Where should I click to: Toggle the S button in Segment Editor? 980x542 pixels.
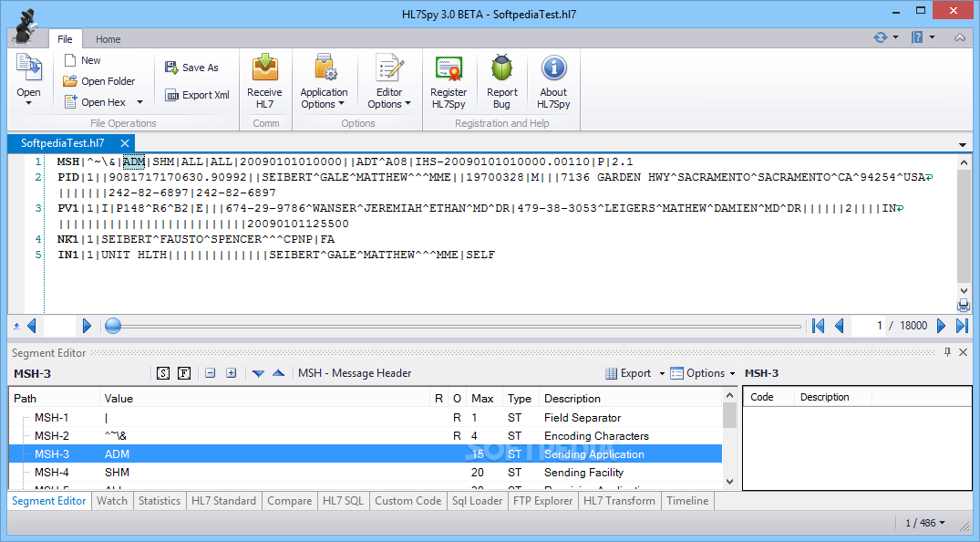[x=163, y=373]
